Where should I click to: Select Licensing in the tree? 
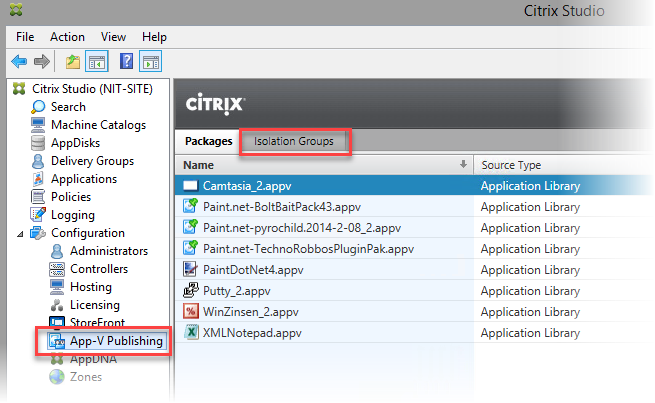pyautogui.click(x=94, y=305)
